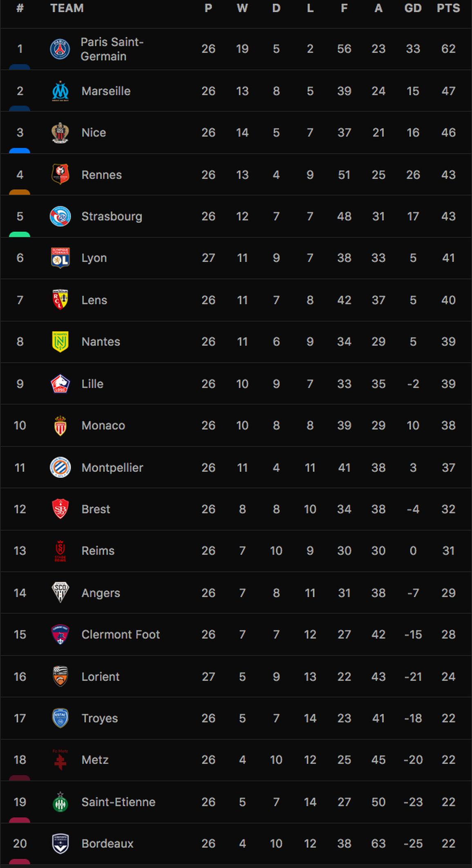Select the Nice team crest

point(60,133)
